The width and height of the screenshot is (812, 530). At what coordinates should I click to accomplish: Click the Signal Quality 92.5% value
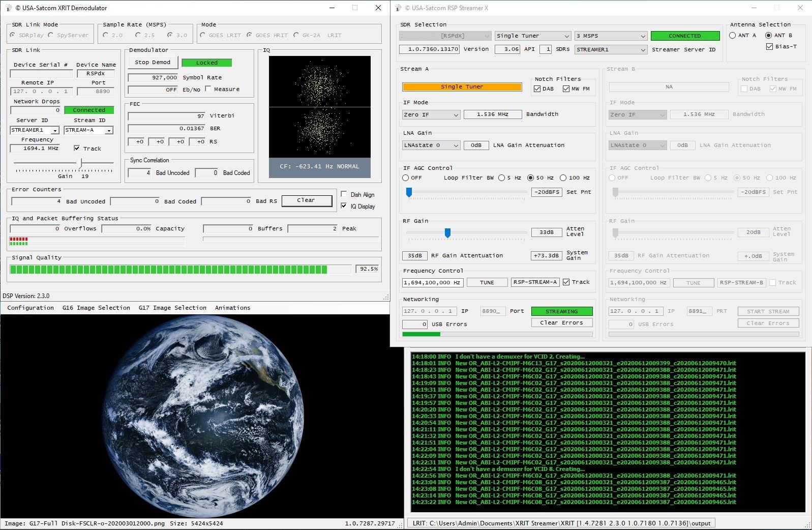368,269
